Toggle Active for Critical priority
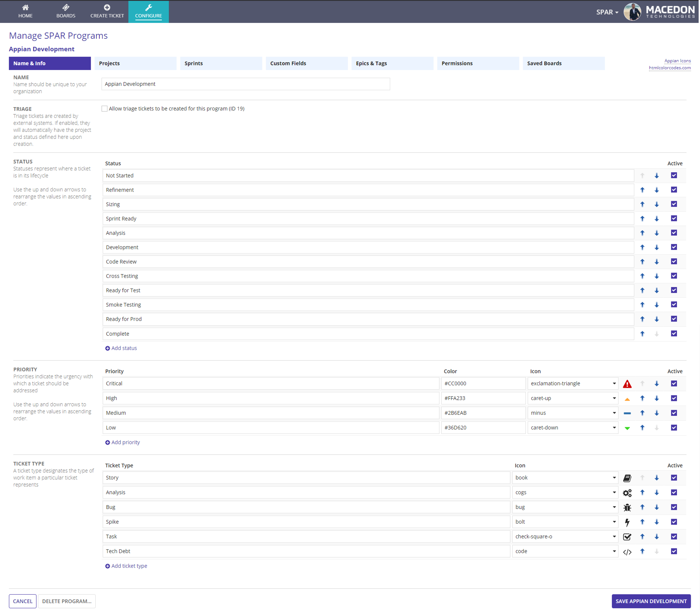The width and height of the screenshot is (700, 610). [x=674, y=383]
